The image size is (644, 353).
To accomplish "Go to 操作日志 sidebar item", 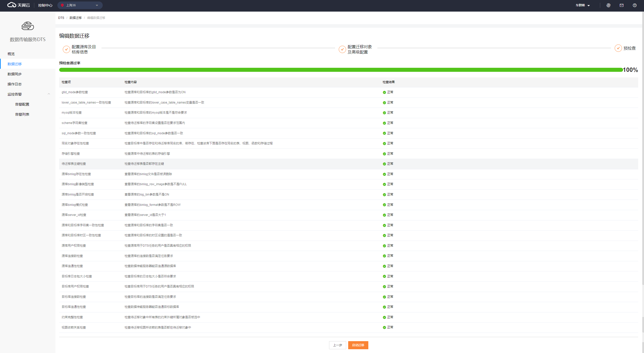I will tap(15, 84).
